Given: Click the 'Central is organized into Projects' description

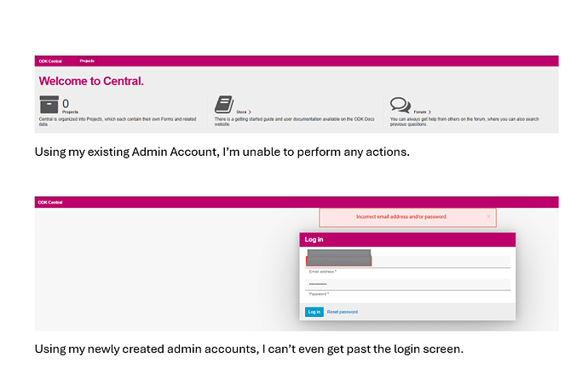Looking at the screenshot, I should click(118, 122).
